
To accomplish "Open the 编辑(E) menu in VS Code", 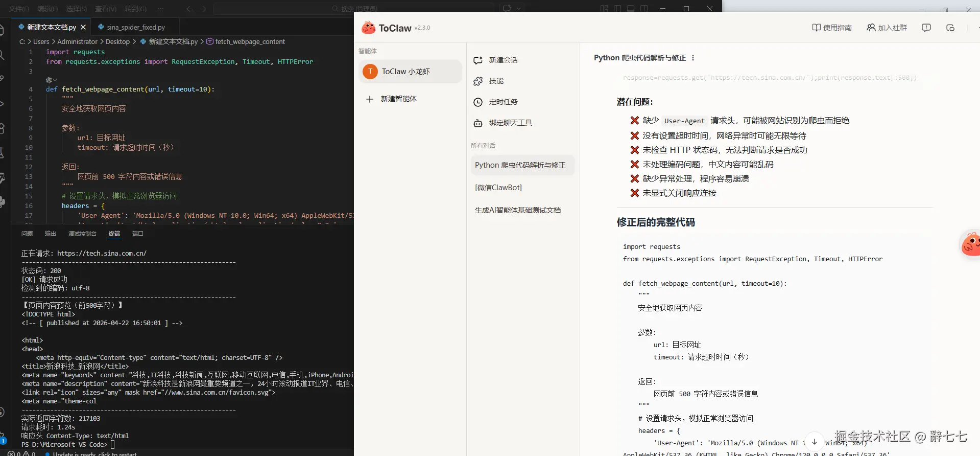I will point(47,9).
